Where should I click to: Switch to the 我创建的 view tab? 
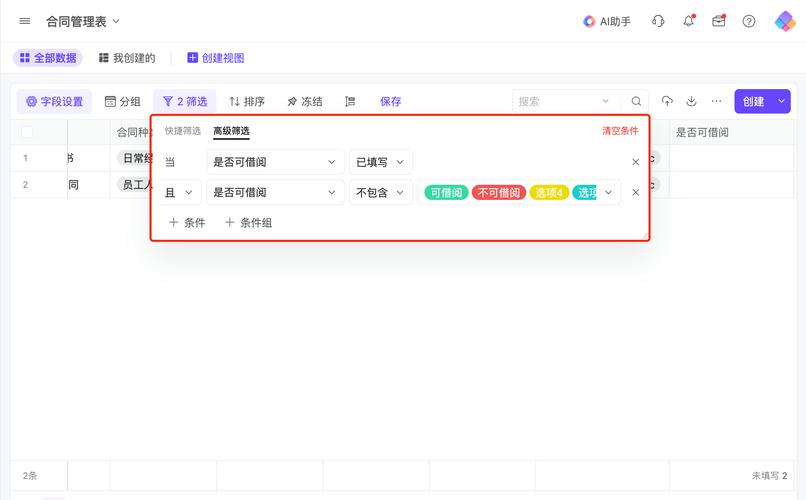pyautogui.click(x=127, y=58)
